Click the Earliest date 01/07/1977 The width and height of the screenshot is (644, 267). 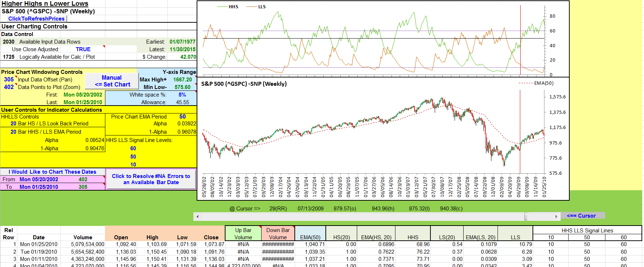pyautogui.click(x=183, y=42)
